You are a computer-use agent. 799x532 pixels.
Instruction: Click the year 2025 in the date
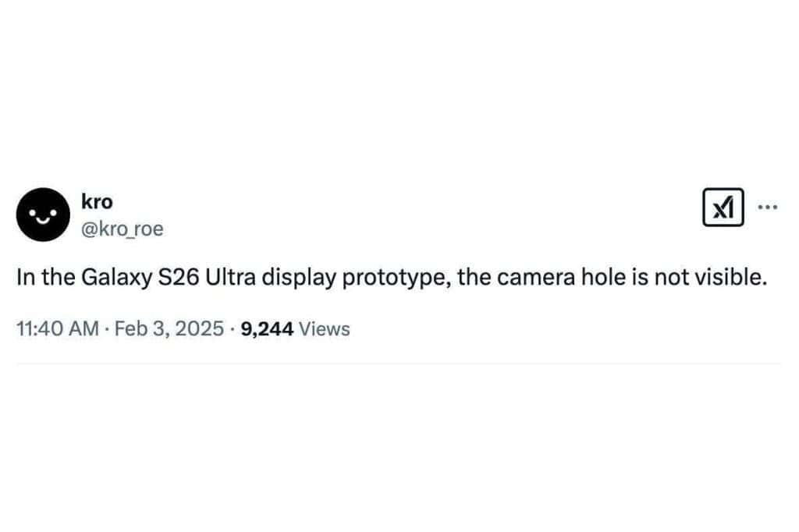199,328
